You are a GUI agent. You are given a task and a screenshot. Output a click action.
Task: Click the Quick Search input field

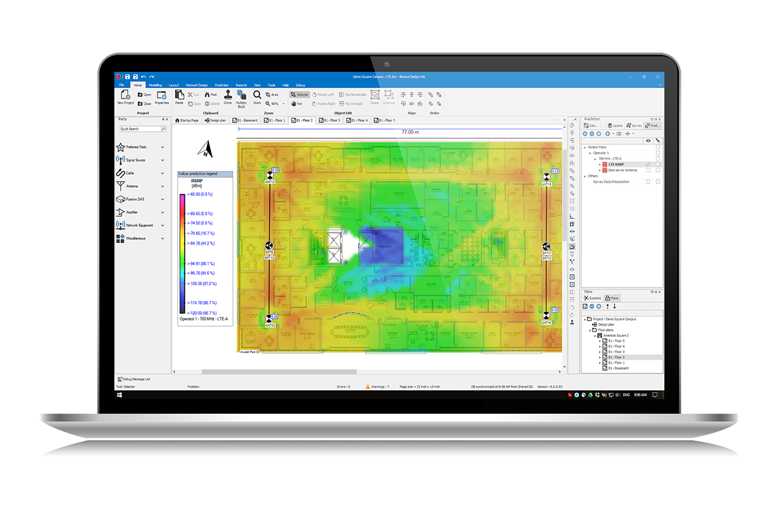tap(139, 129)
